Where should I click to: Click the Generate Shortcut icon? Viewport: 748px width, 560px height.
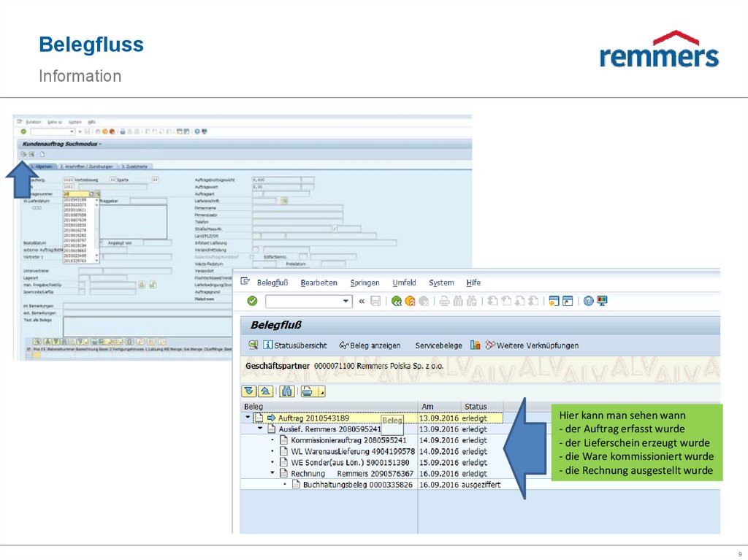568,301
